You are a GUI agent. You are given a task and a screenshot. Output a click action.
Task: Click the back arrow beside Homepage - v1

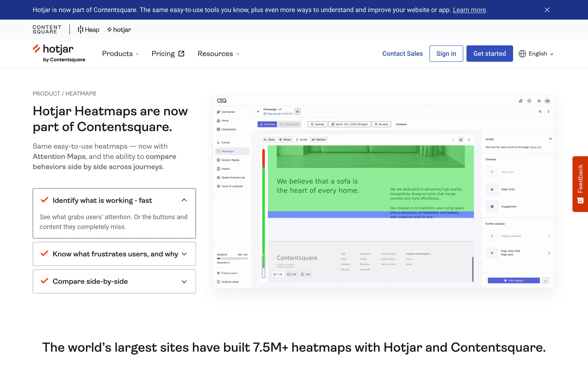click(x=258, y=111)
